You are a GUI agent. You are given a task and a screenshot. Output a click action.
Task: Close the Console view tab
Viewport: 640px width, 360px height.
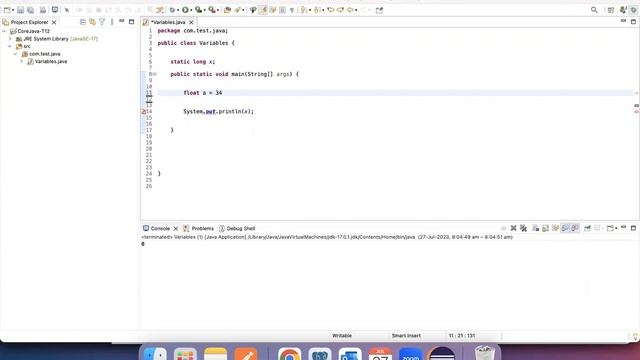(176, 229)
